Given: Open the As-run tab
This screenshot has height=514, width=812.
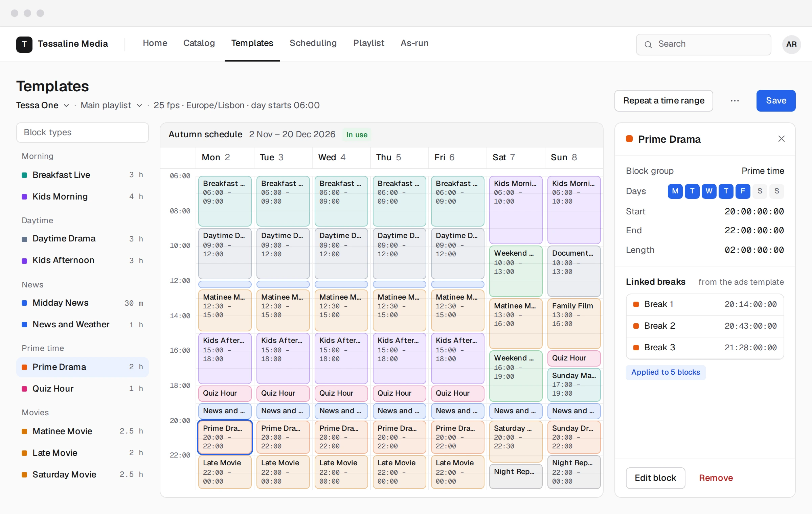Looking at the screenshot, I should [414, 43].
